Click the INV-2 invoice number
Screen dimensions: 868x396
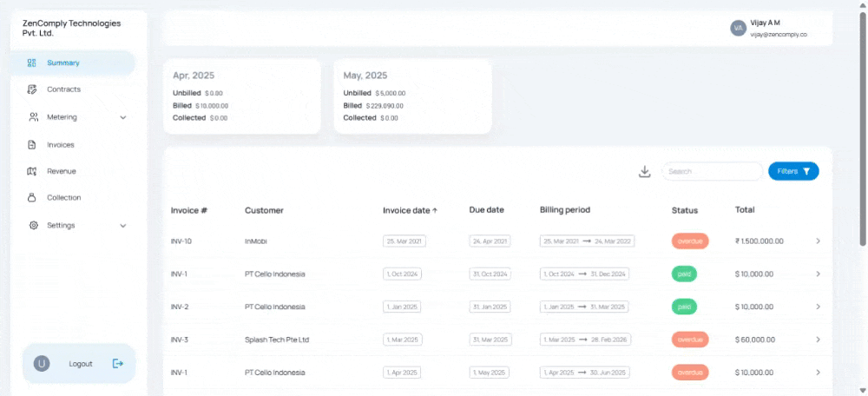pyautogui.click(x=180, y=307)
